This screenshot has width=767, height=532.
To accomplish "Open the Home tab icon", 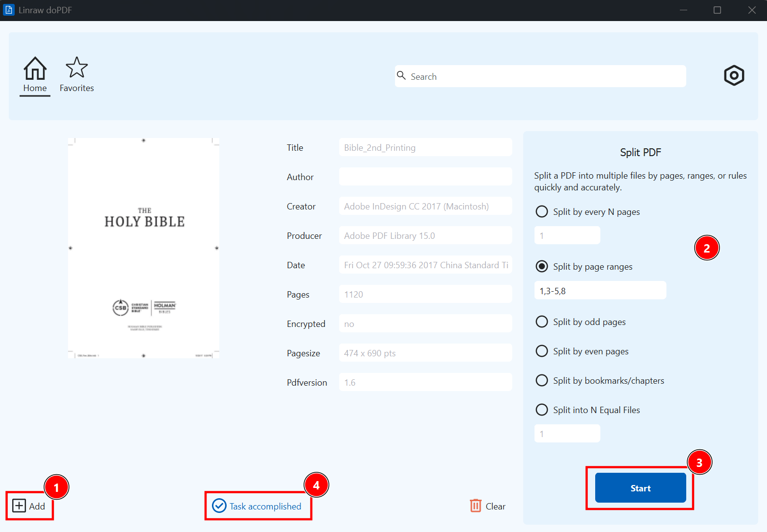I will click(x=35, y=69).
